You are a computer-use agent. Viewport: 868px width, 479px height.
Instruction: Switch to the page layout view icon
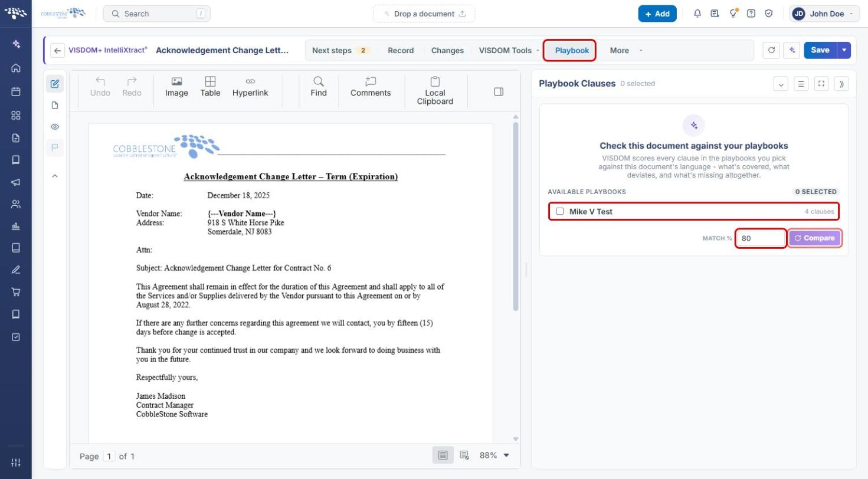point(443,455)
